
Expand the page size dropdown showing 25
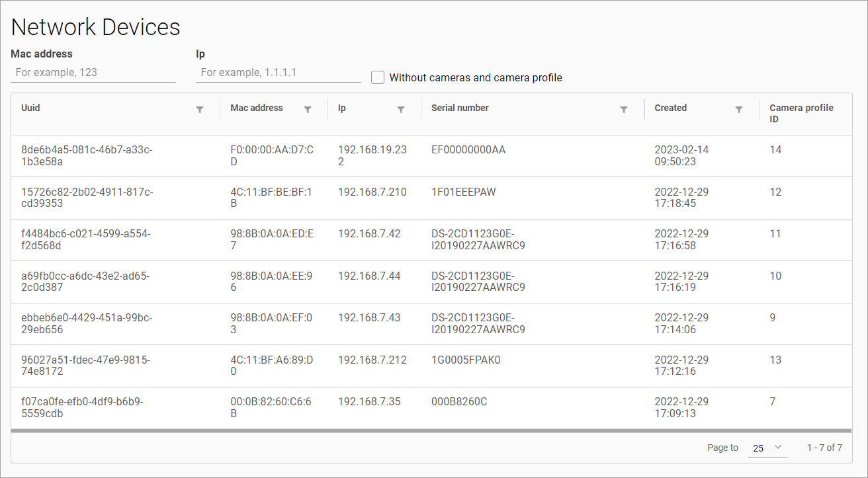[x=767, y=448]
